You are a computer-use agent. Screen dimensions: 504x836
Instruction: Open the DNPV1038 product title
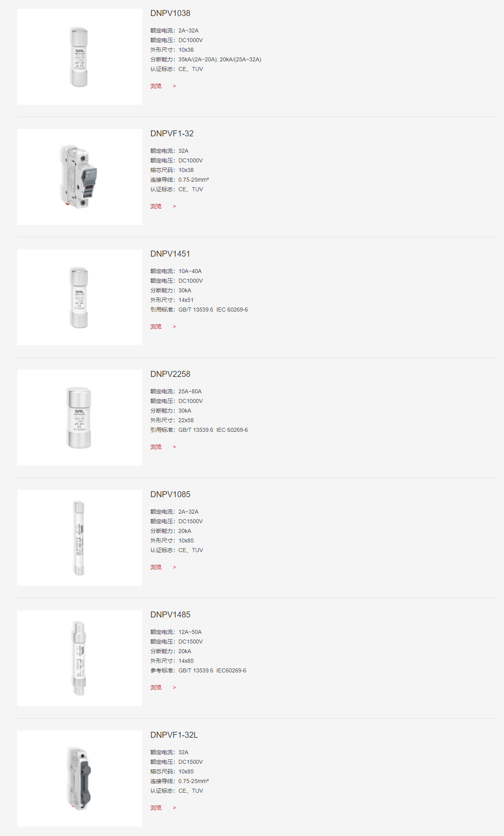(170, 13)
